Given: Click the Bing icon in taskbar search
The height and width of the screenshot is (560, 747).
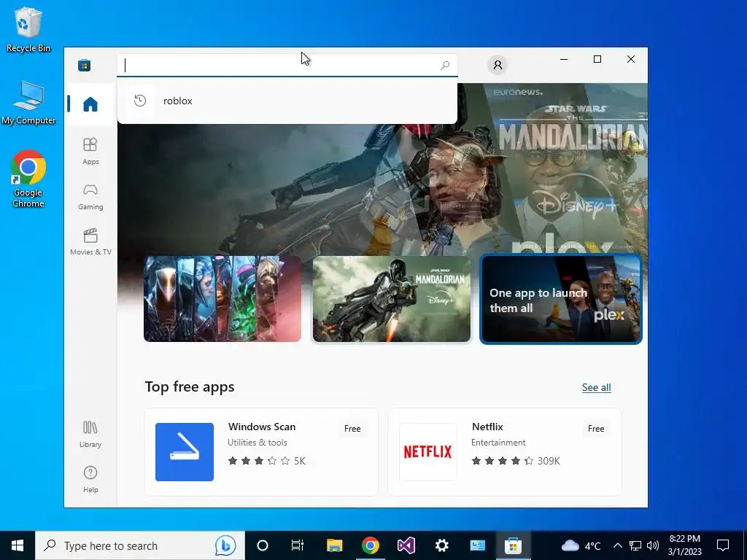Looking at the screenshot, I should tap(225, 545).
